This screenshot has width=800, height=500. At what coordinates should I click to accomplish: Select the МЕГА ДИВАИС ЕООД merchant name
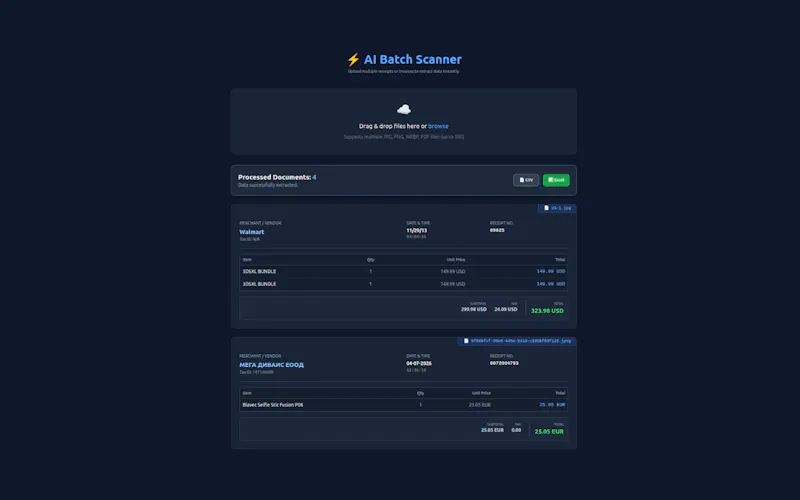[x=271, y=365]
